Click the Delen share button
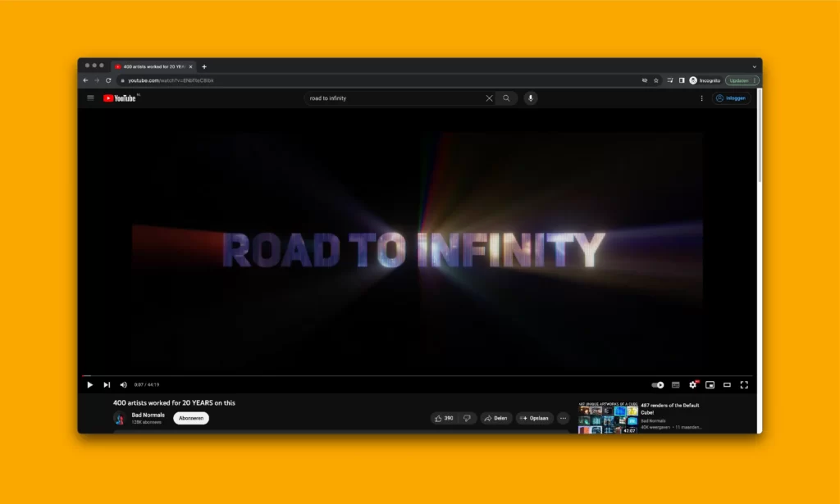This screenshot has height=504, width=840. pos(495,419)
